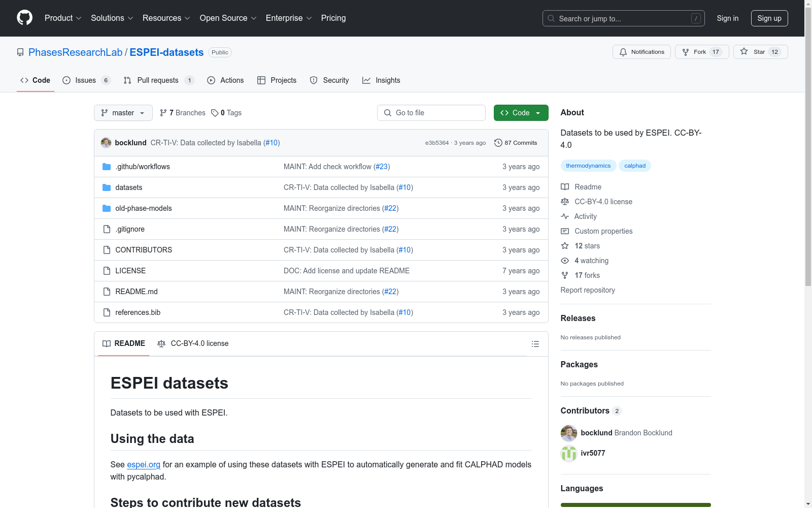Click the branch icon beside 7 Branches
The width and height of the screenshot is (812, 508).
163,113
